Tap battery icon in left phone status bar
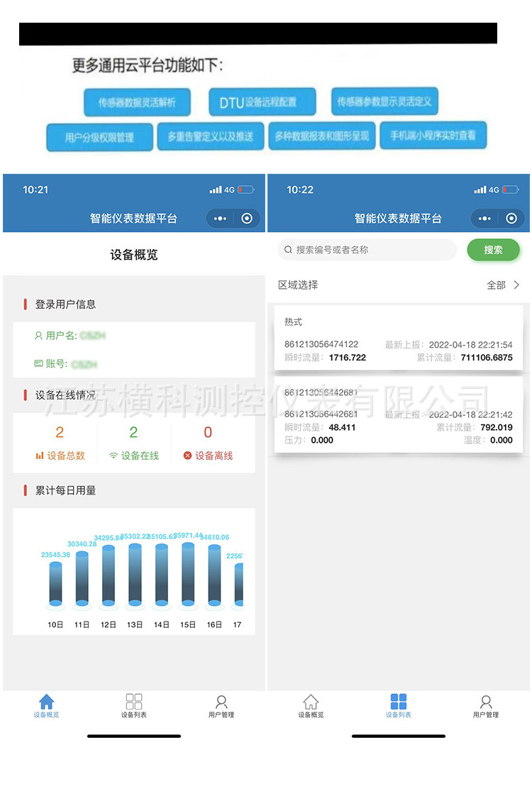 coord(246,189)
